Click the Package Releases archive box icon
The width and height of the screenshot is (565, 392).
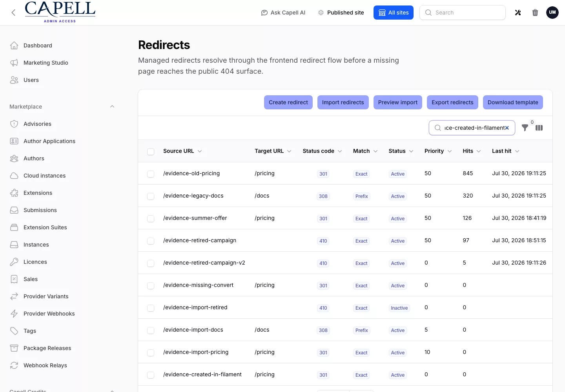point(14,348)
